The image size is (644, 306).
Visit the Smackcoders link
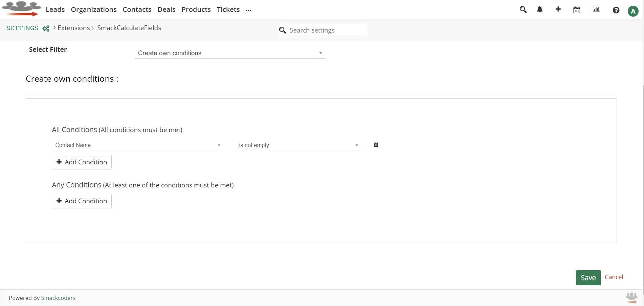point(58,298)
